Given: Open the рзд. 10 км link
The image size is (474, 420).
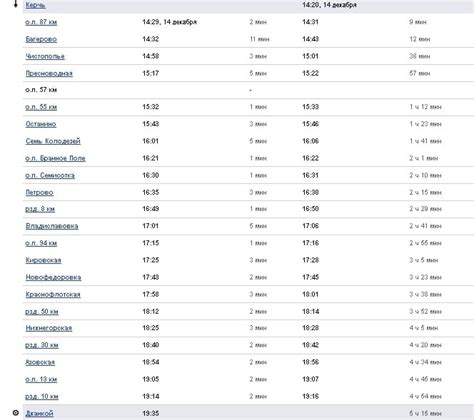Looking at the screenshot, I should coord(42,396).
